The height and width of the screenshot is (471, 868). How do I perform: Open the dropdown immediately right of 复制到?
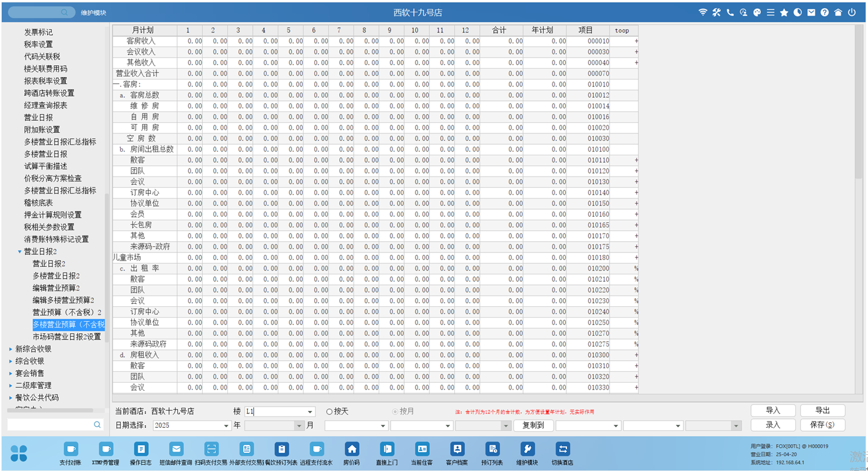pos(588,425)
